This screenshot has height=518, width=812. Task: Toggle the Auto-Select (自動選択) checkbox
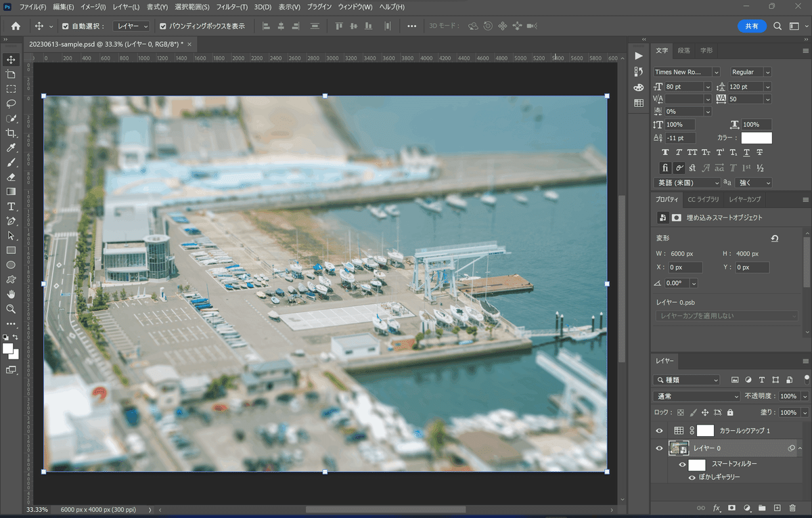click(66, 26)
